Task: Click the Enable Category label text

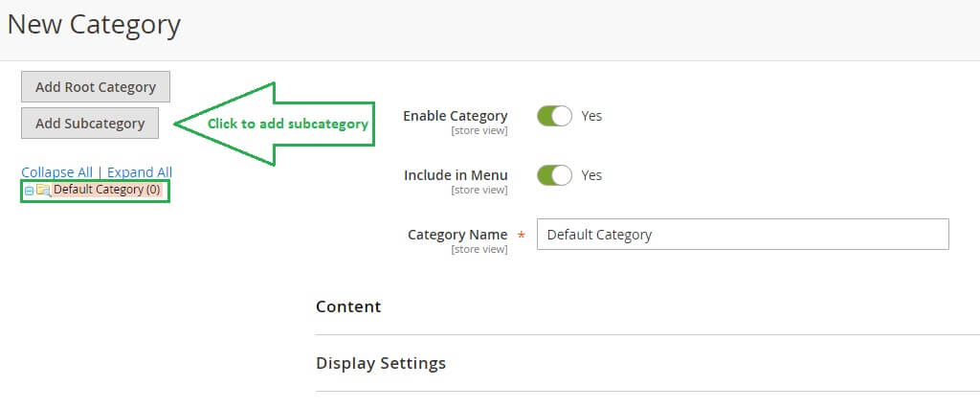Action: pyautogui.click(x=455, y=116)
